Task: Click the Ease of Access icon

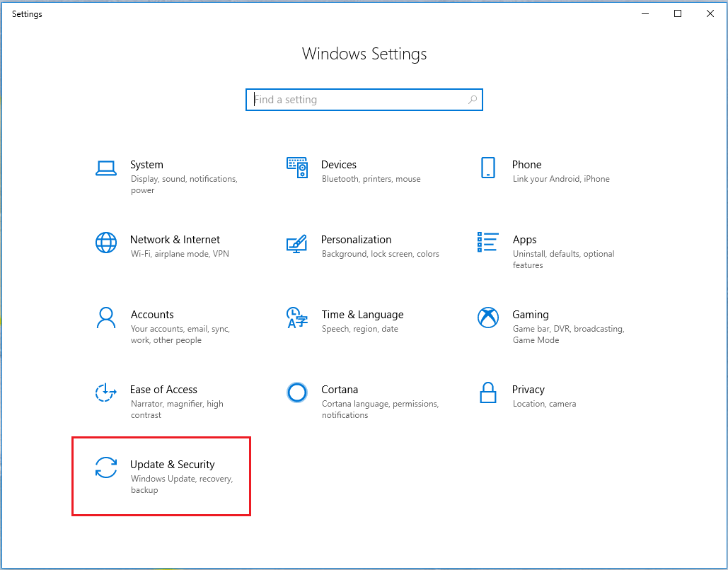Action: 106,392
